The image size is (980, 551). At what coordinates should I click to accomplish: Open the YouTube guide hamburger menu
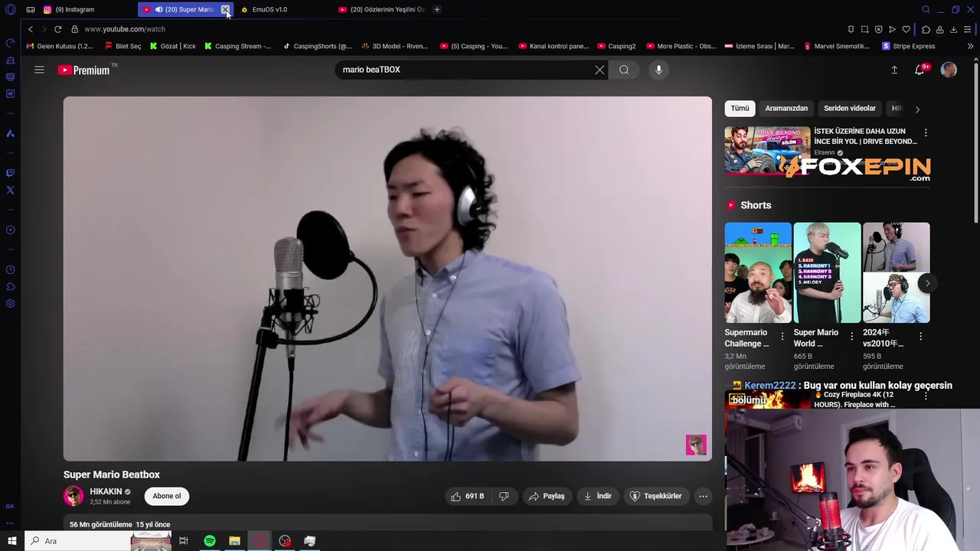pos(39,70)
